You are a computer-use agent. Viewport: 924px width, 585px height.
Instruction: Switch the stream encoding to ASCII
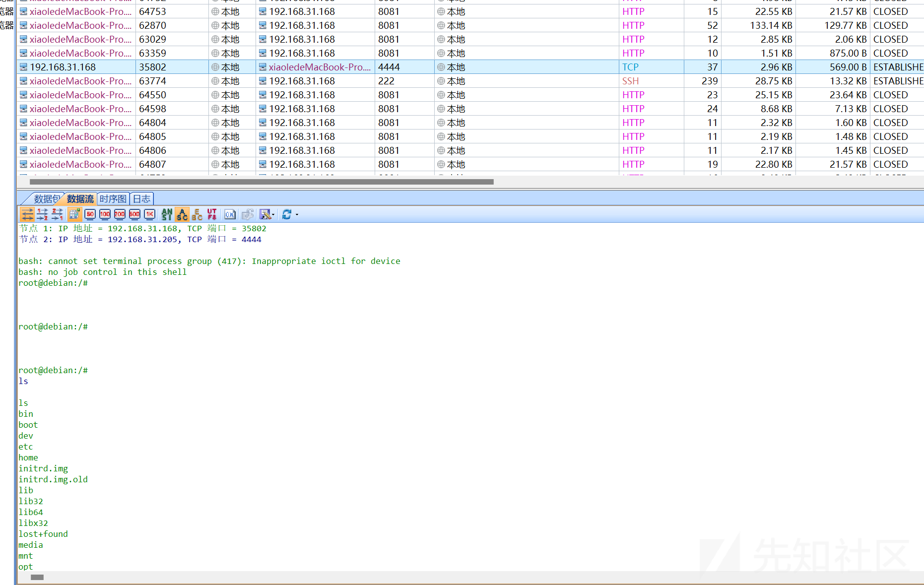(182, 214)
